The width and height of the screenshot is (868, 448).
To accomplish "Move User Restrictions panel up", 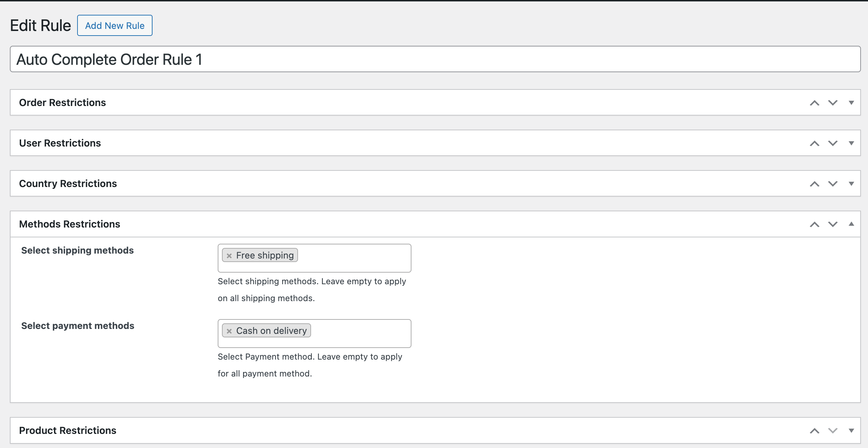I will (x=814, y=143).
